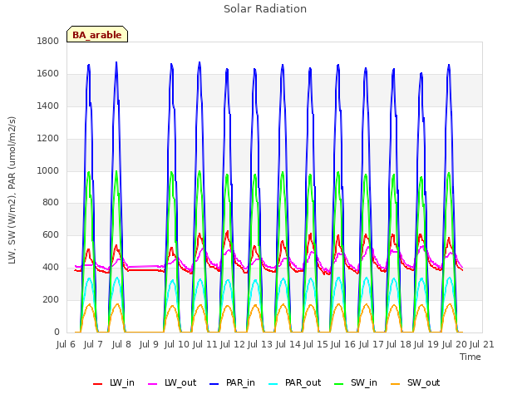Select the LW_out legend label
Screen dimensions: 532x399
[x=180, y=383]
